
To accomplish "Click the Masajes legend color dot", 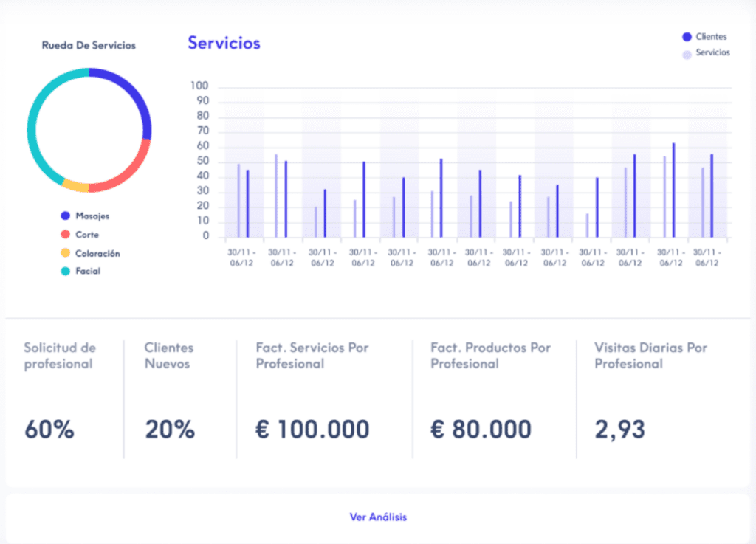I will click(66, 216).
